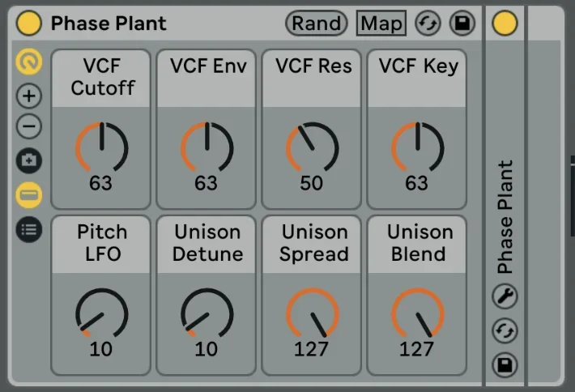
Task: Click the vertical Phase Plant device title
Action: pyautogui.click(x=505, y=217)
